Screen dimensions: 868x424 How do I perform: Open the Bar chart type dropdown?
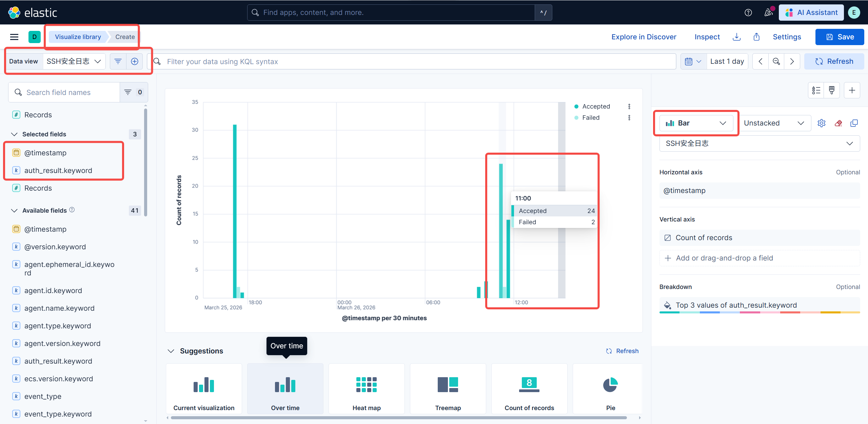tap(696, 123)
